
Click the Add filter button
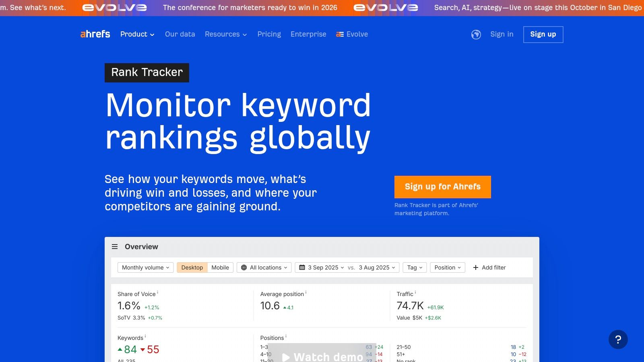[x=489, y=267]
